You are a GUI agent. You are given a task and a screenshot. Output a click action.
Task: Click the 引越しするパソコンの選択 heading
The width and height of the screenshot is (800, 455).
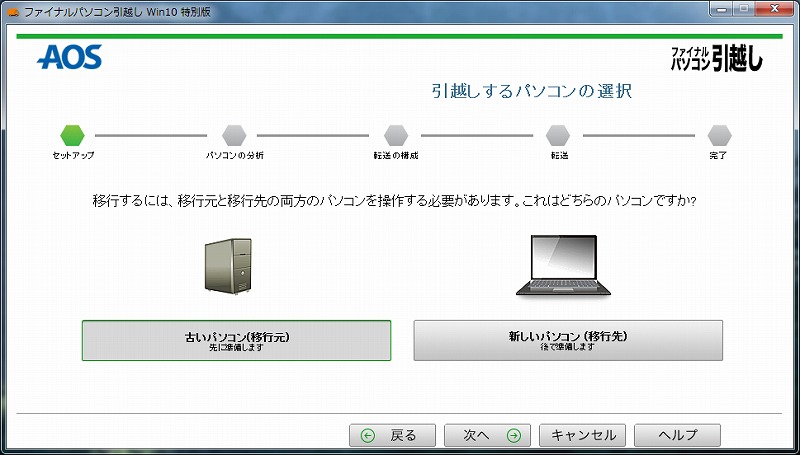[532, 91]
